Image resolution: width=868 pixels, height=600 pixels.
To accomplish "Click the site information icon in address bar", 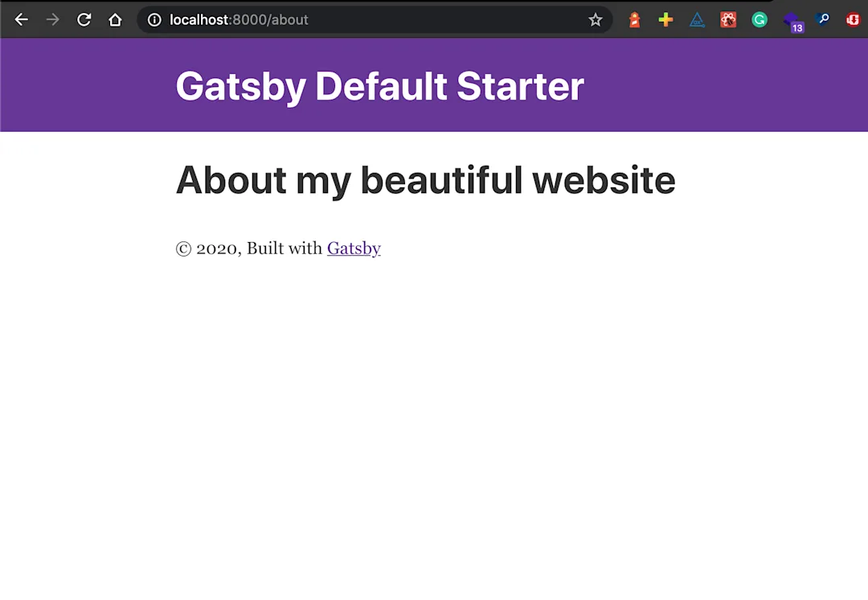I will (x=154, y=19).
